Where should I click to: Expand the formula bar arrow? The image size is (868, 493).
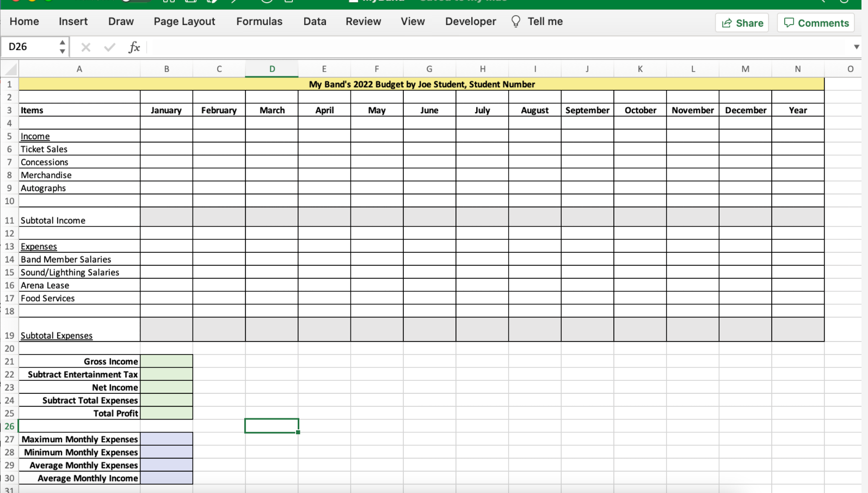[x=857, y=47]
